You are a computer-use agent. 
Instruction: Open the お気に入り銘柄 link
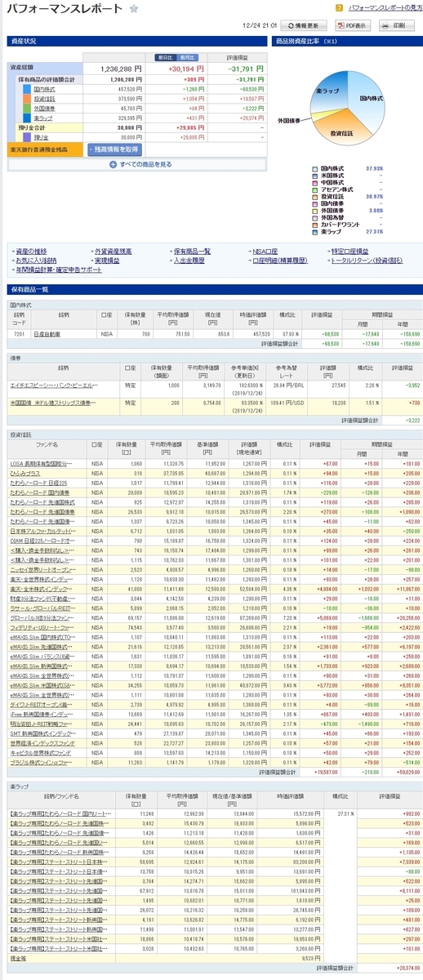point(36,260)
